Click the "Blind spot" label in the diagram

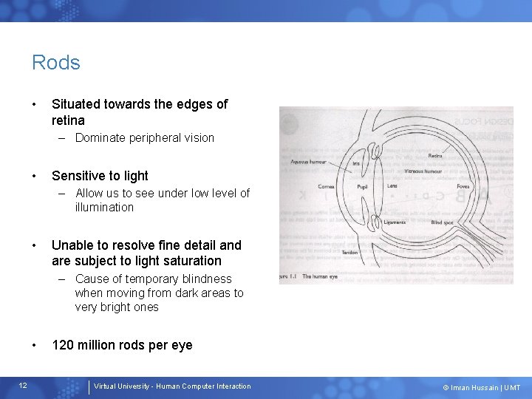click(x=442, y=222)
